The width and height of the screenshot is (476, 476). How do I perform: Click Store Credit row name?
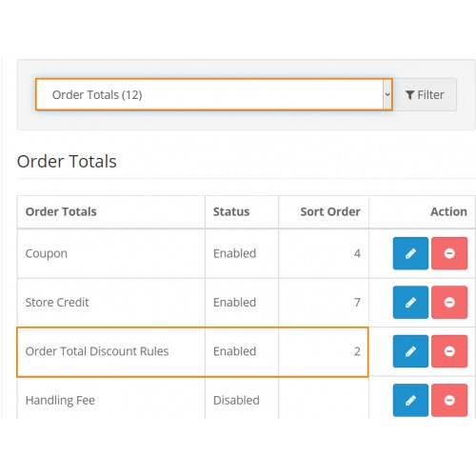coord(57,303)
